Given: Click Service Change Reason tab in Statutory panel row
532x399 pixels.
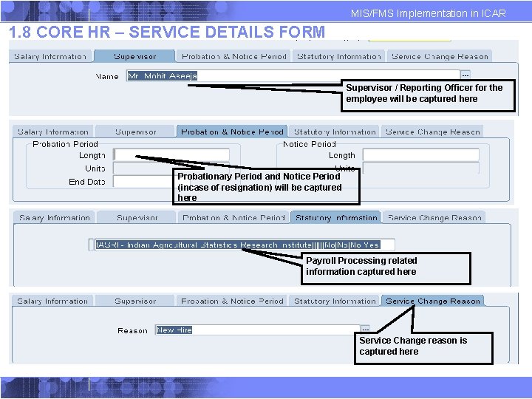Looking at the screenshot, I should (434, 217).
